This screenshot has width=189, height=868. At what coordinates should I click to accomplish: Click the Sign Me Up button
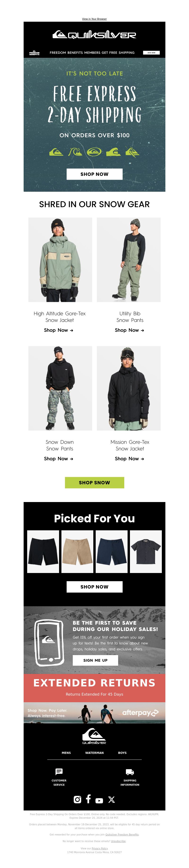(95, 660)
